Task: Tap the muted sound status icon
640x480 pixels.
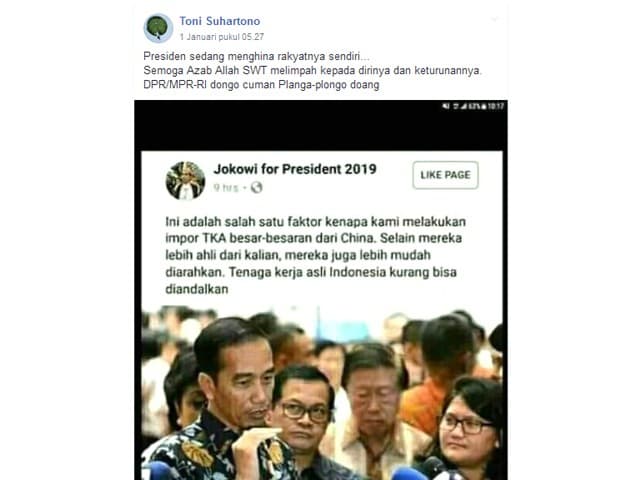Action: pos(446,106)
